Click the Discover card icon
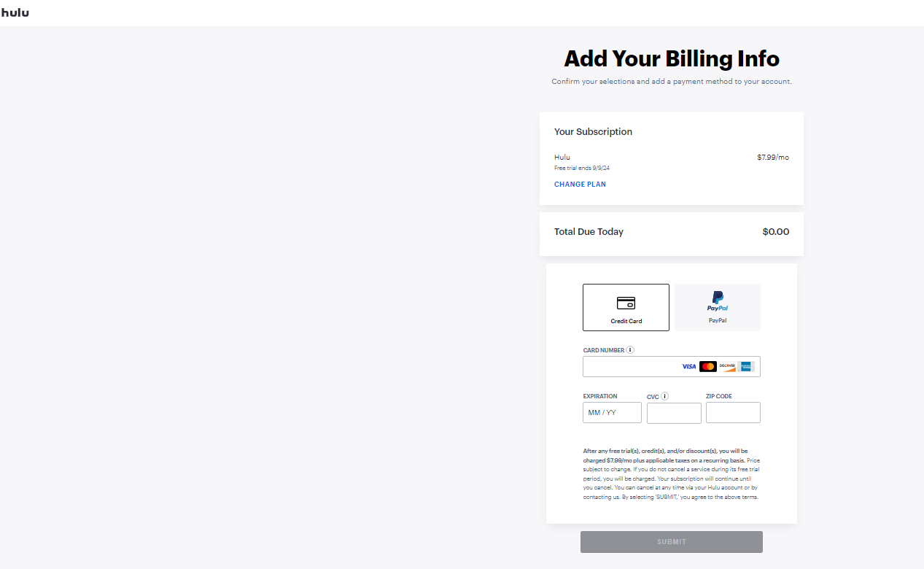924x569 pixels. [x=726, y=366]
